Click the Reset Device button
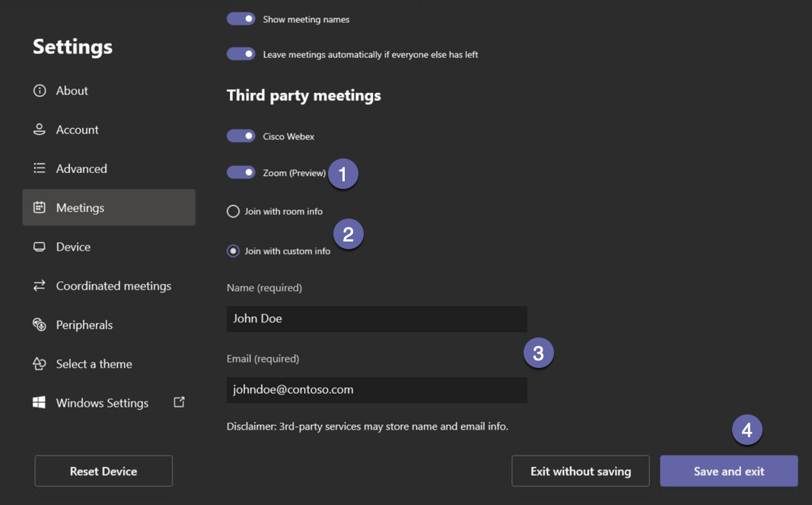This screenshot has width=812, height=505. point(103,471)
